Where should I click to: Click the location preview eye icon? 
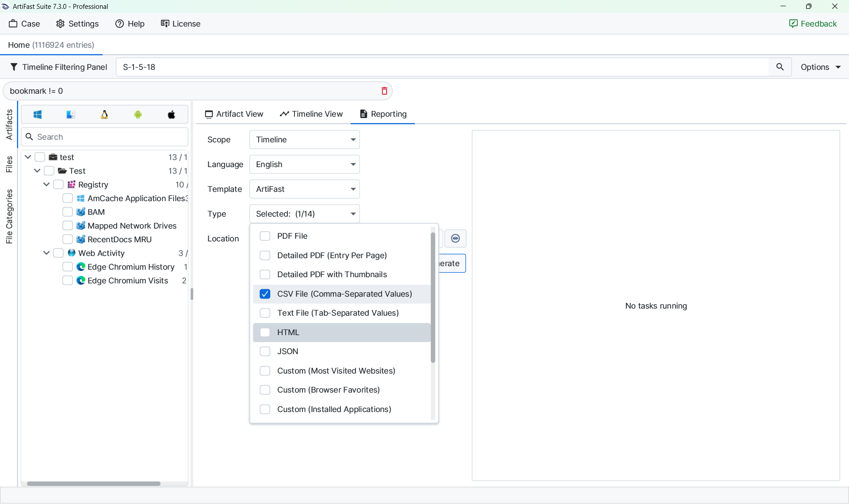455,239
